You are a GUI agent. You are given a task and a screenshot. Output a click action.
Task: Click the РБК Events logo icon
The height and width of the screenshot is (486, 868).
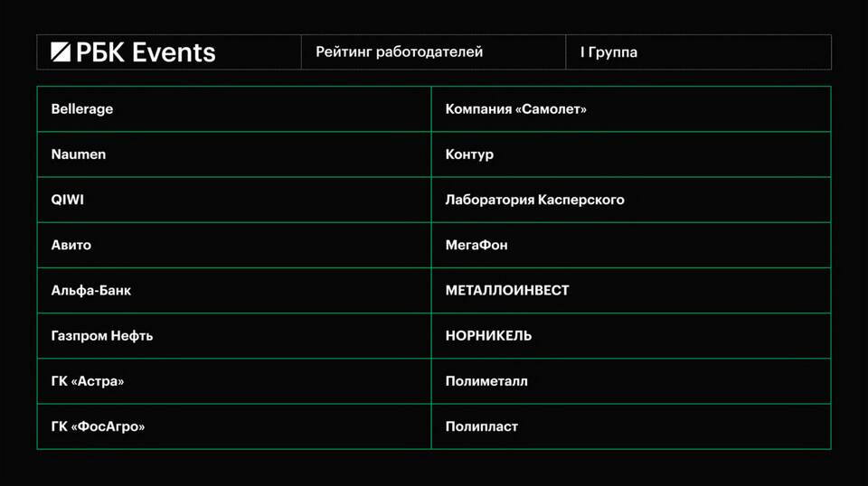tap(61, 52)
